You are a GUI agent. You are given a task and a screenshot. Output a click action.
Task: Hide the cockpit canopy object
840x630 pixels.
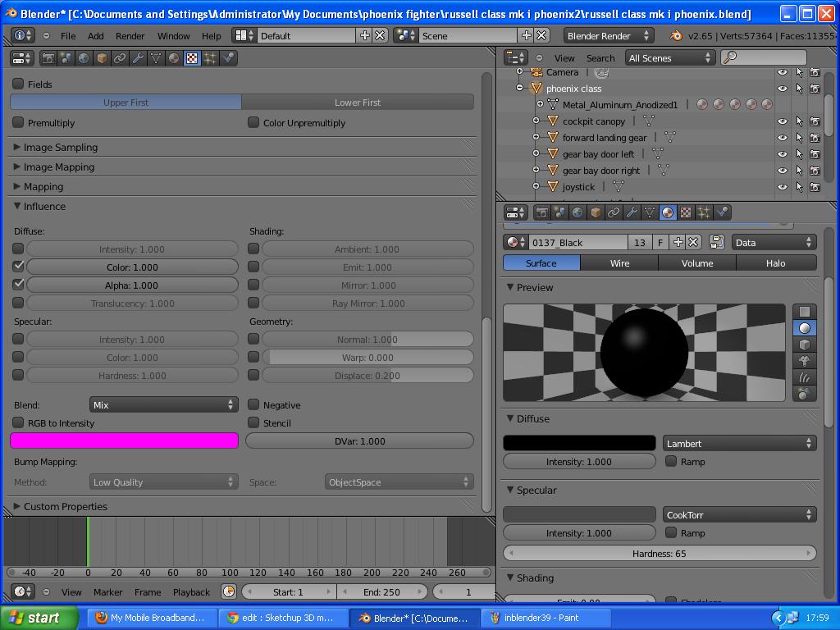click(782, 121)
